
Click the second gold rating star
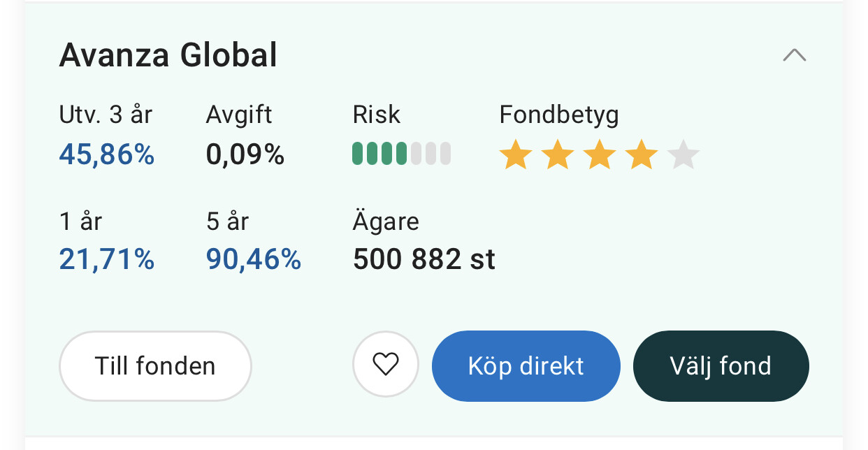coord(558,154)
